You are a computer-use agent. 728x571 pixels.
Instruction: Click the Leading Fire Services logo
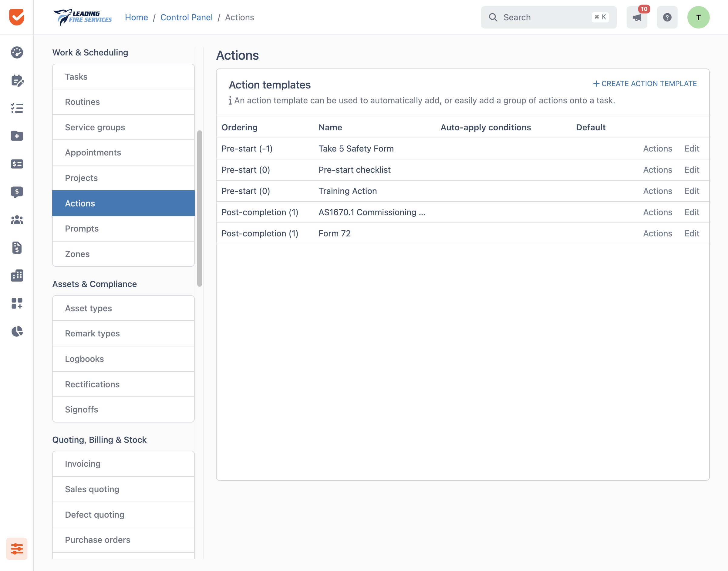click(x=82, y=17)
